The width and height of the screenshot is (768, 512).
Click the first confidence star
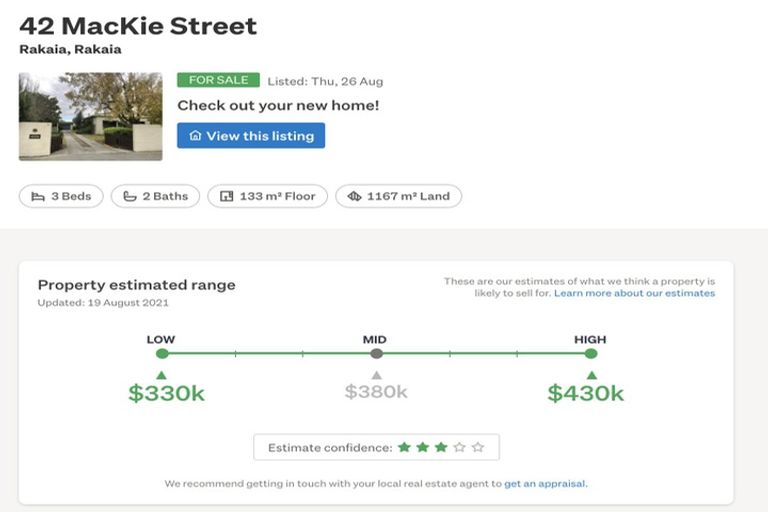(x=404, y=447)
